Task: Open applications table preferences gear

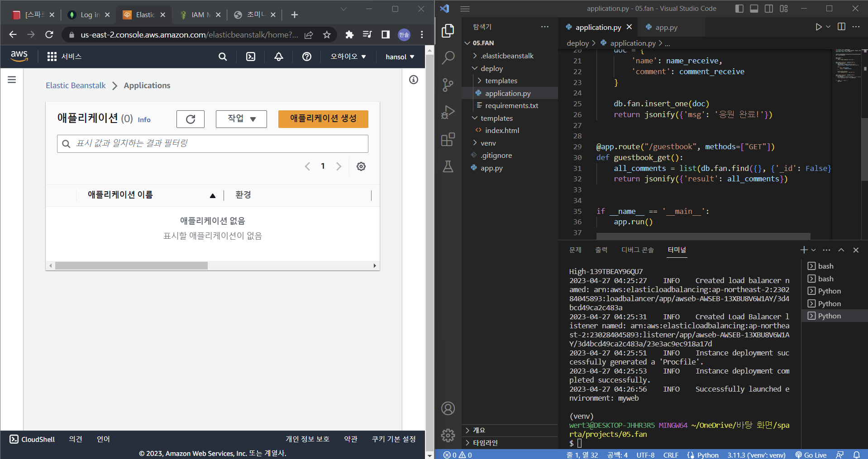Action: 361,166
